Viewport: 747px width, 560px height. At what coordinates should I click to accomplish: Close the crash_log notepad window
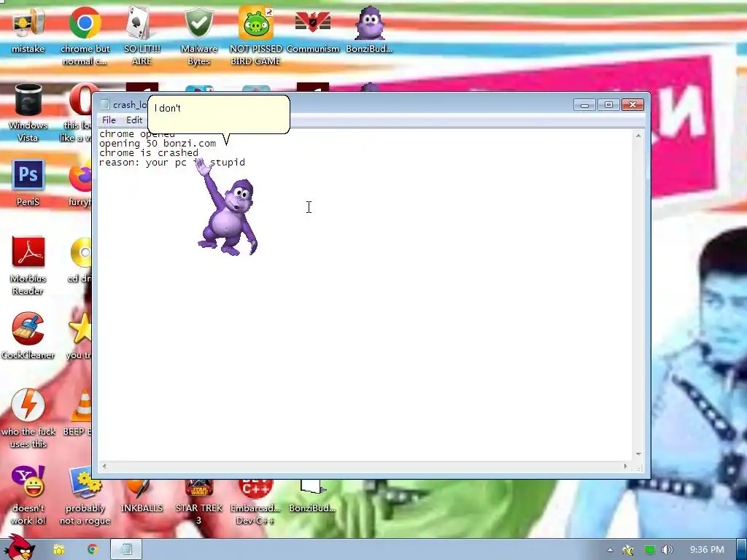(x=632, y=105)
